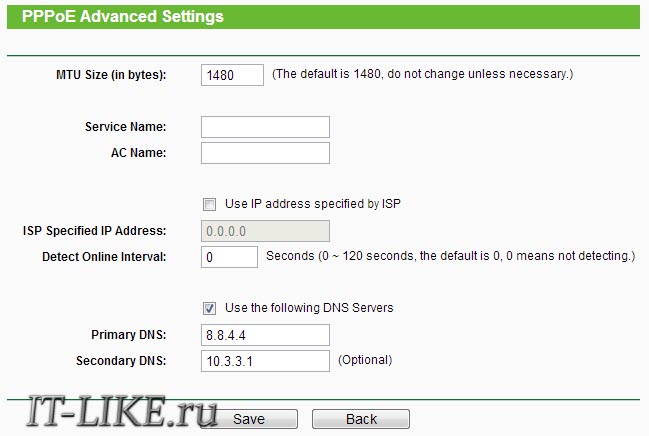The image size is (649, 436).
Task: Click the PPPoE Advanced Settings green header
Action: 323,17
